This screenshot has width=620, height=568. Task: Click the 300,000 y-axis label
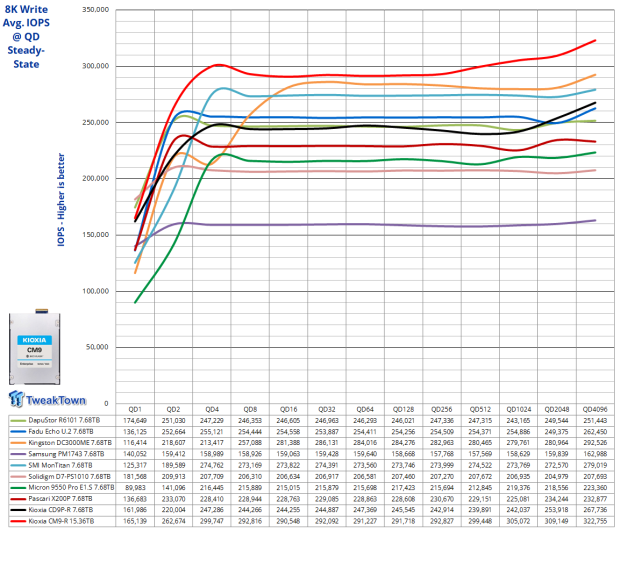point(96,66)
